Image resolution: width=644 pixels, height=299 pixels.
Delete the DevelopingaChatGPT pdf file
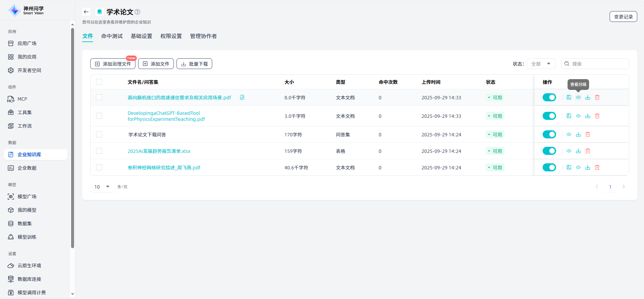597,116
